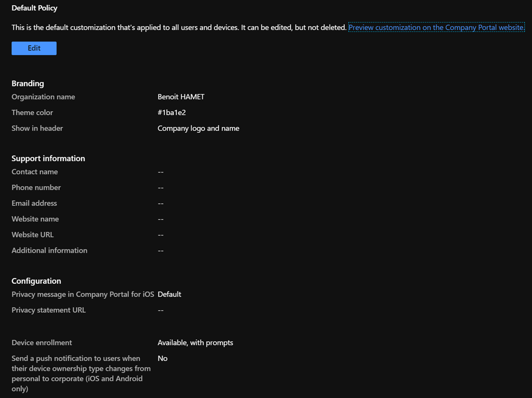Click the Privacy statement URL label
This screenshot has height=398, width=532.
[x=48, y=310]
